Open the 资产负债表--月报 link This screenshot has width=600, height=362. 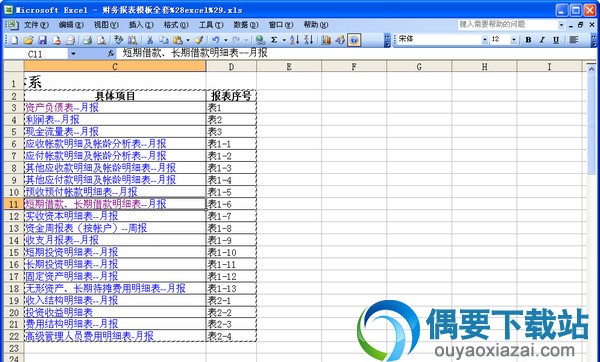click(x=62, y=108)
